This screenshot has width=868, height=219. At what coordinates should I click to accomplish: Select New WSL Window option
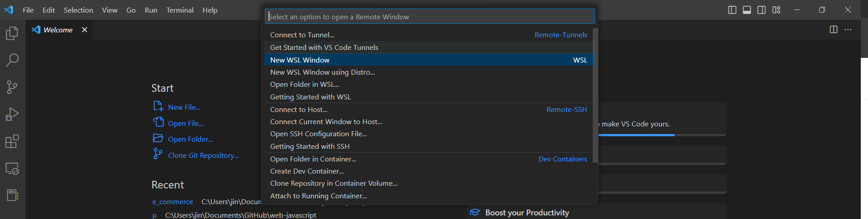429,60
